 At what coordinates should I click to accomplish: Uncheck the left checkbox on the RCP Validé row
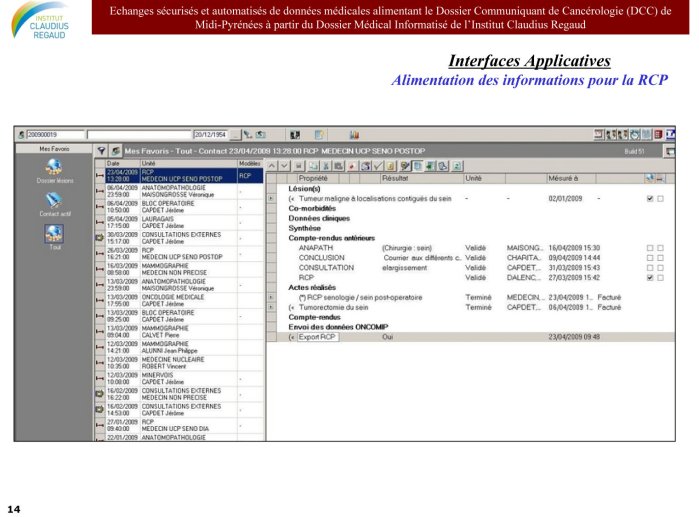650,278
